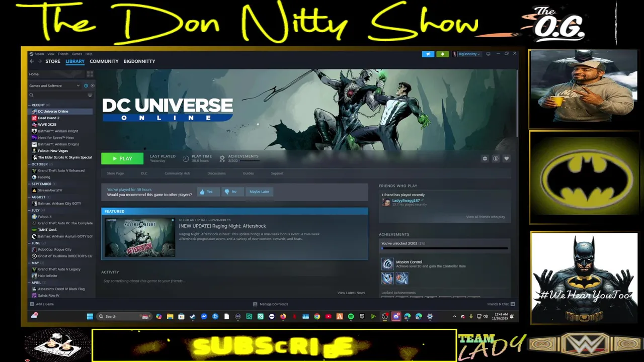The image size is (644, 362).
Task: Open the Discussions link
Action: click(x=216, y=173)
